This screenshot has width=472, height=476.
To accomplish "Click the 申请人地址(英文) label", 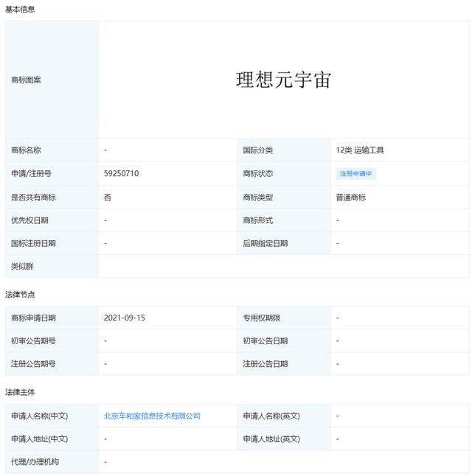I will tap(271, 439).
